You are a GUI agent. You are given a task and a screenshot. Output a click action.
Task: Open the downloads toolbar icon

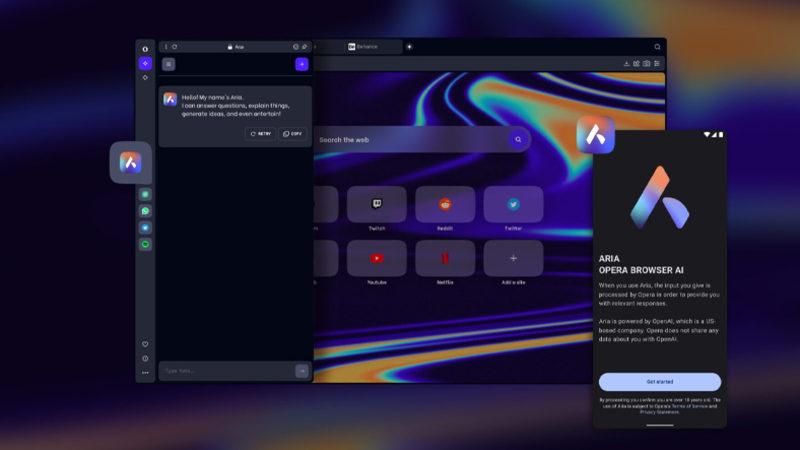pyautogui.click(x=627, y=64)
